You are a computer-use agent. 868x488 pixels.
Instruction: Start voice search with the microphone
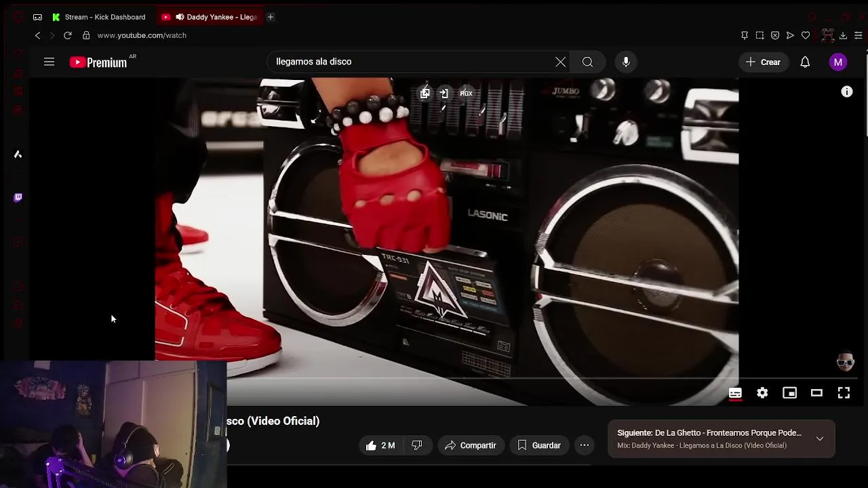coord(626,62)
